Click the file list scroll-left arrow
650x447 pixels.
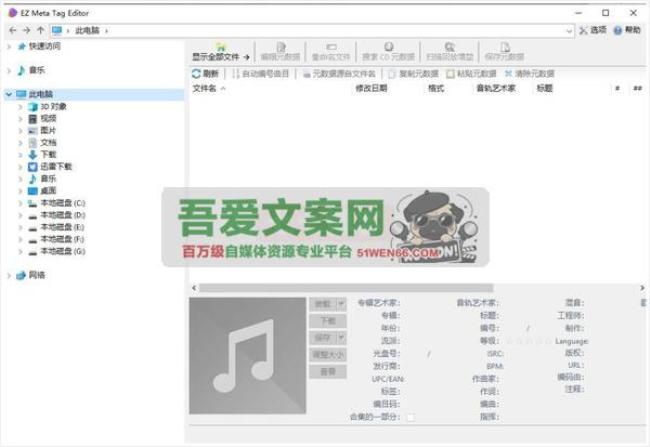point(194,288)
